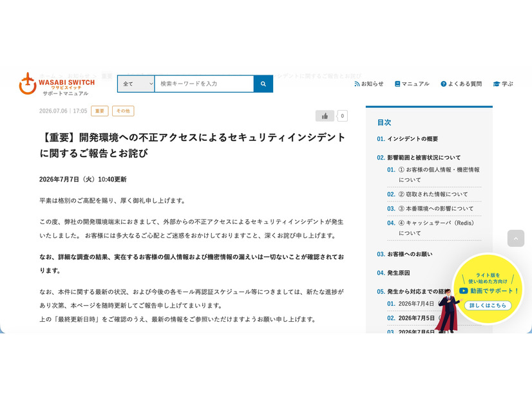Viewport: 532px width, 399px height.
Task: Click the magnifier search button
Action: (263, 84)
